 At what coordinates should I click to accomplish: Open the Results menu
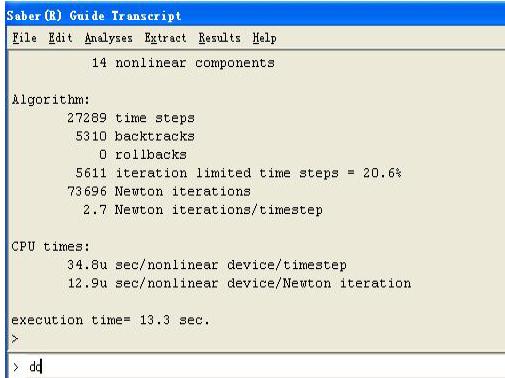pyautogui.click(x=220, y=38)
